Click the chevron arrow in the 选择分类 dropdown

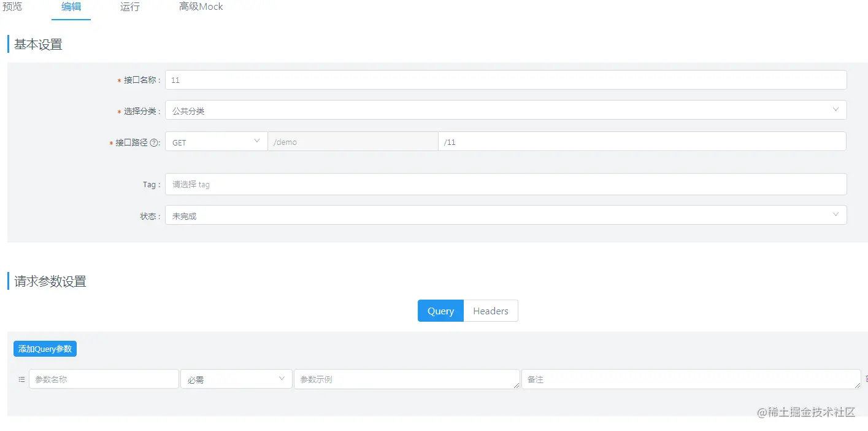pos(835,109)
